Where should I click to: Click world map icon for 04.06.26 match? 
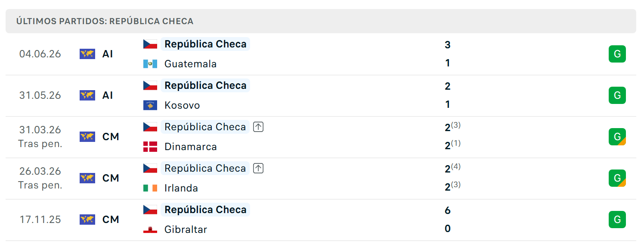pyautogui.click(x=87, y=54)
